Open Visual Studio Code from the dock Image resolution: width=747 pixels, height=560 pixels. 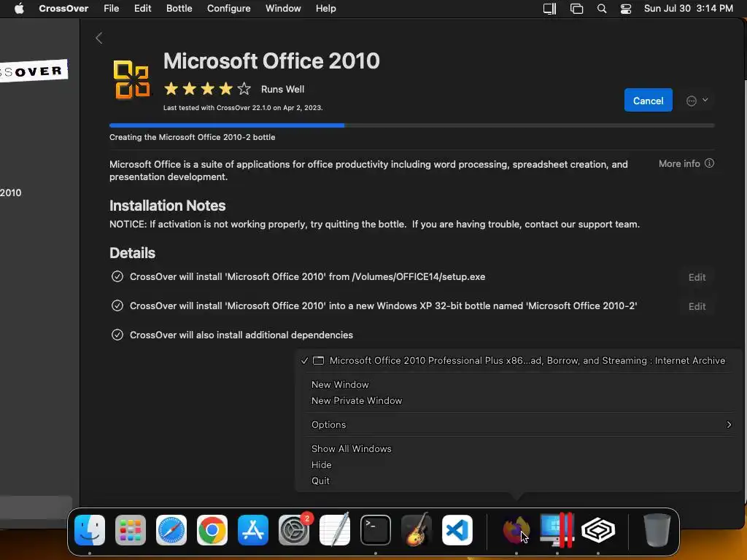457,529
